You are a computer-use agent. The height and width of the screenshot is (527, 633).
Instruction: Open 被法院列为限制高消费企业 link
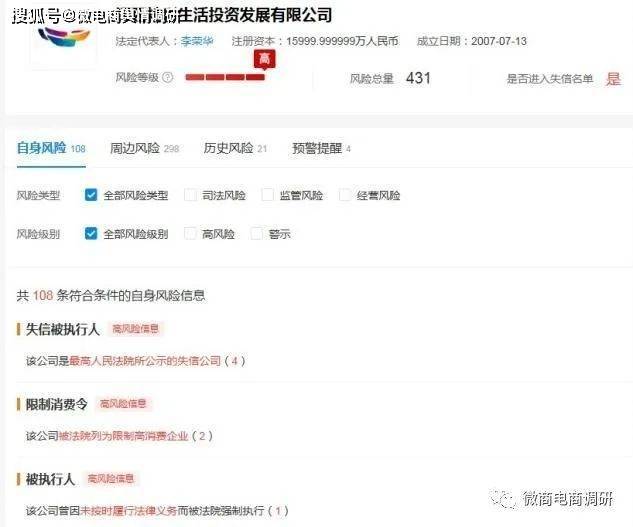pos(124,436)
